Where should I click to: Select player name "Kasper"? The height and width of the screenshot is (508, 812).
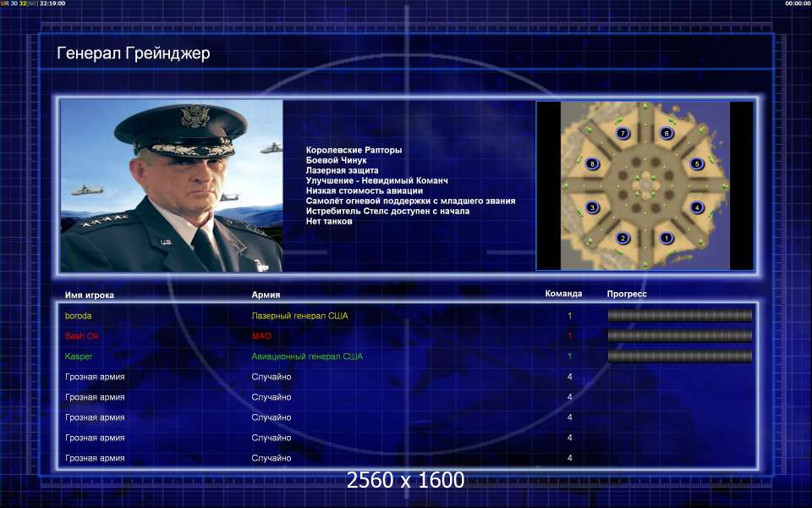(x=79, y=356)
